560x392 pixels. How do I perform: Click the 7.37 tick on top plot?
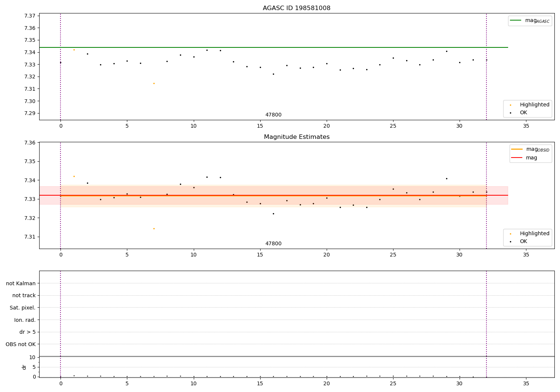pyautogui.click(x=30, y=16)
